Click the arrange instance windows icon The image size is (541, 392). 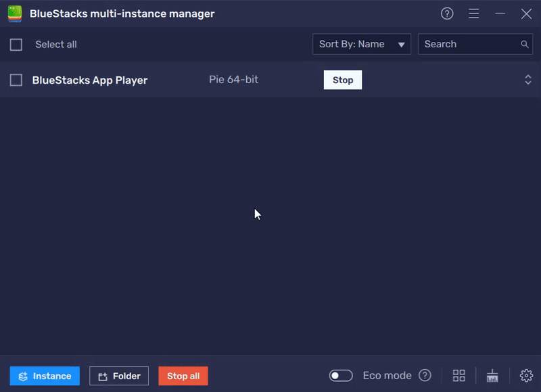(x=458, y=375)
